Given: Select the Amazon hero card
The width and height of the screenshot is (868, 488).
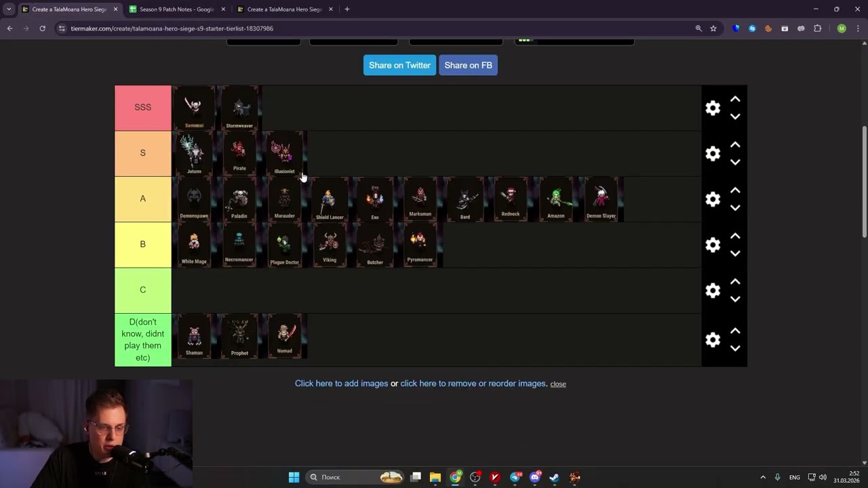Looking at the screenshot, I should [x=556, y=199].
